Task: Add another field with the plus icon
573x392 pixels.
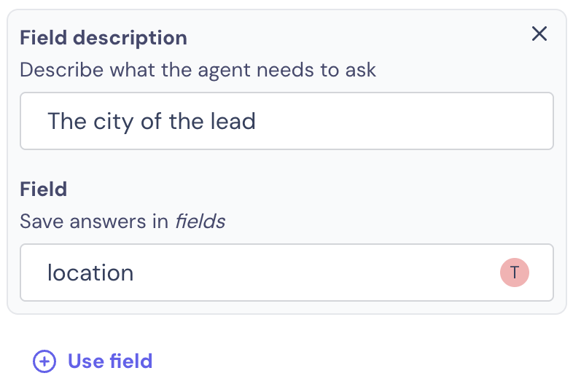Action: 44,361
